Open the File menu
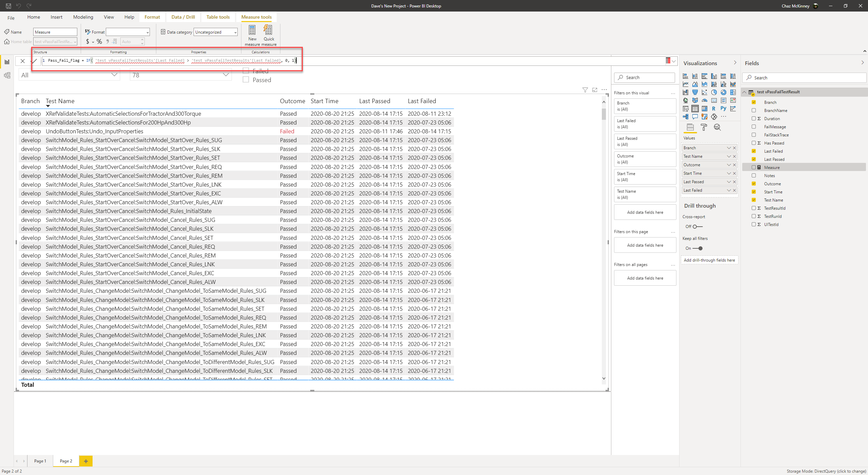868x475 pixels. [x=11, y=18]
